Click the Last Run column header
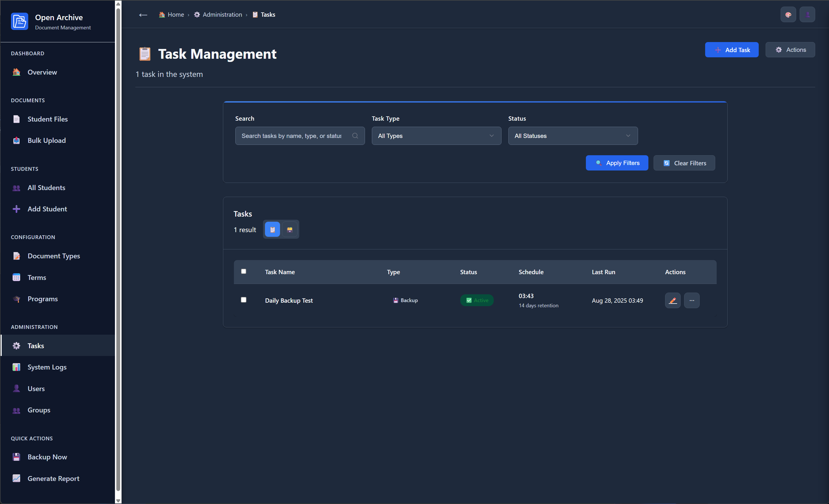This screenshot has height=504, width=829. click(603, 272)
